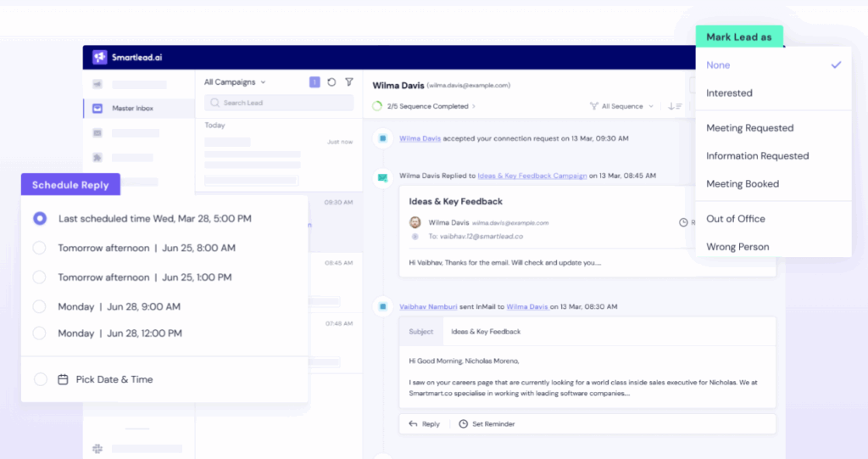Click the puzzle-piece integrations icon in sidebar
The width and height of the screenshot is (868, 459).
[97, 158]
